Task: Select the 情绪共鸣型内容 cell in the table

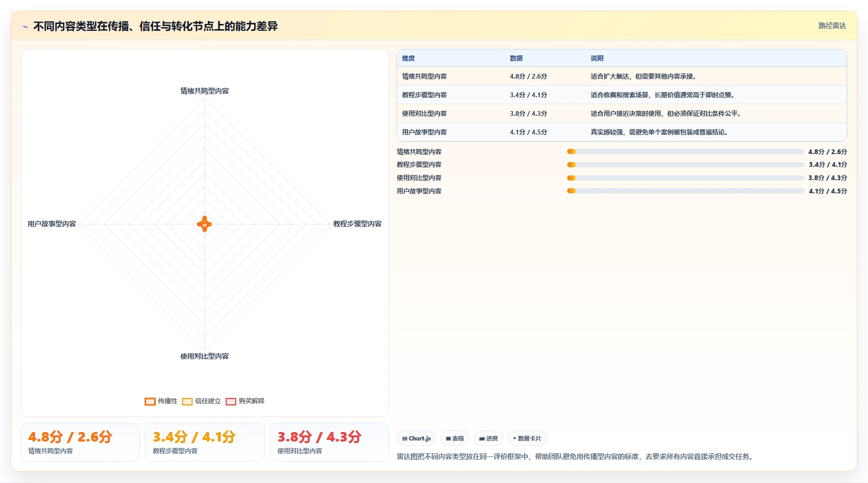Action: click(424, 77)
